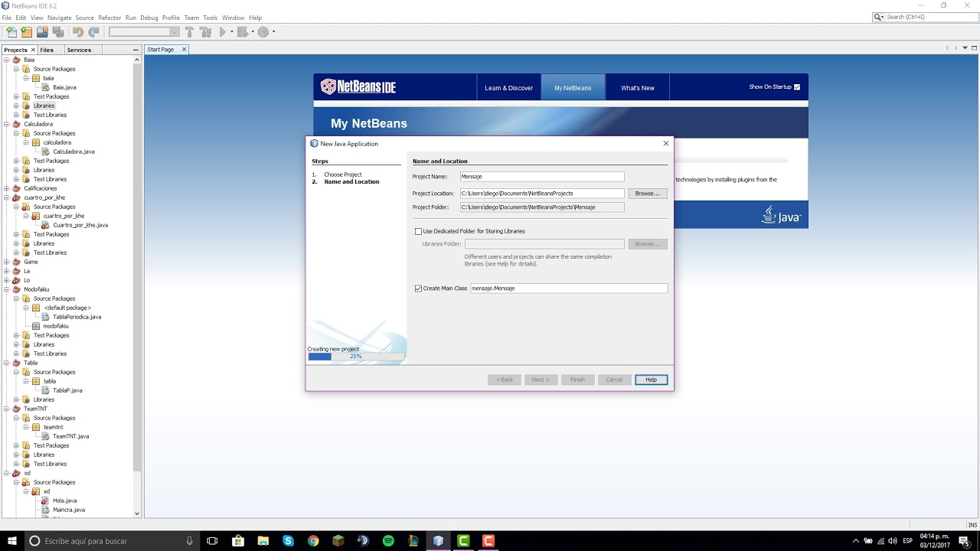Select the What's New tab
This screenshot has width=980, height=551.
(x=637, y=87)
